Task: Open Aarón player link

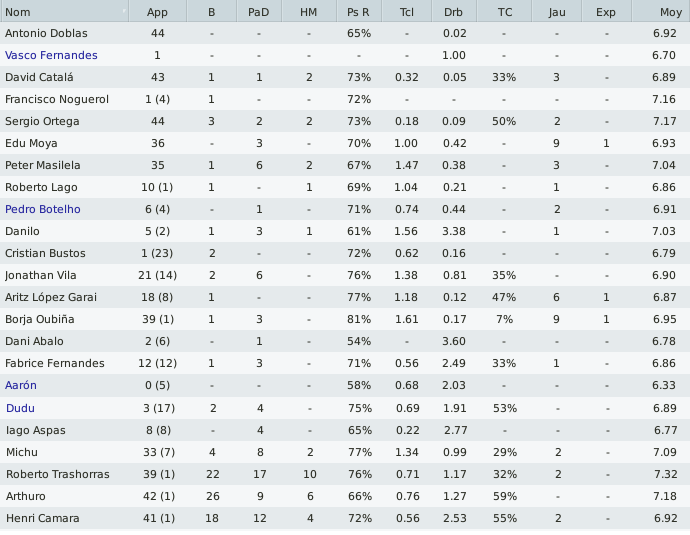Action: coord(21,385)
